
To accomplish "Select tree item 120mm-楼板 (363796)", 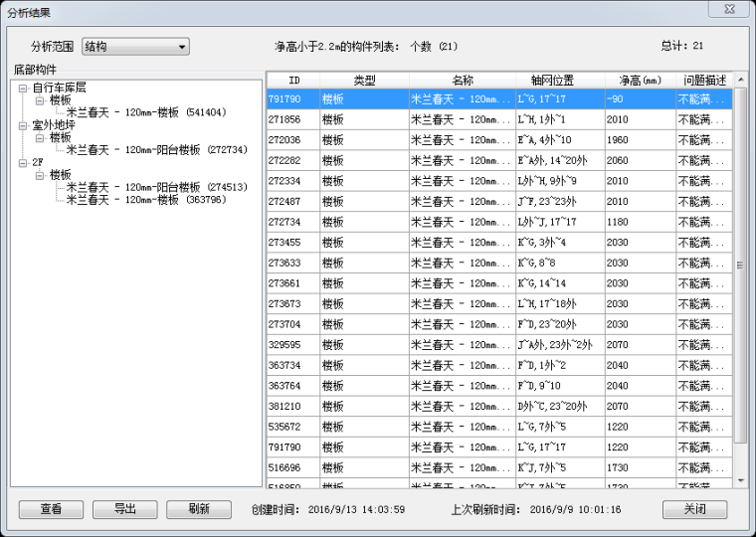I will (x=146, y=200).
